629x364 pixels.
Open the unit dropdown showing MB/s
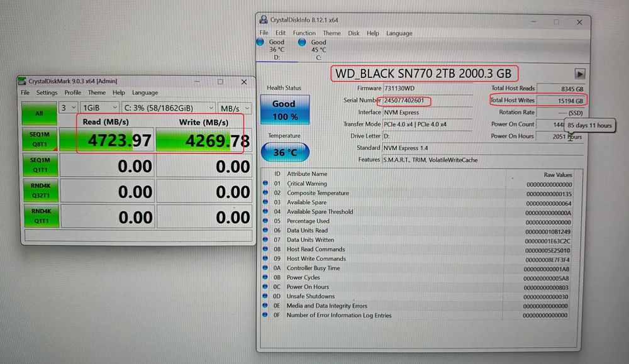tap(235, 108)
